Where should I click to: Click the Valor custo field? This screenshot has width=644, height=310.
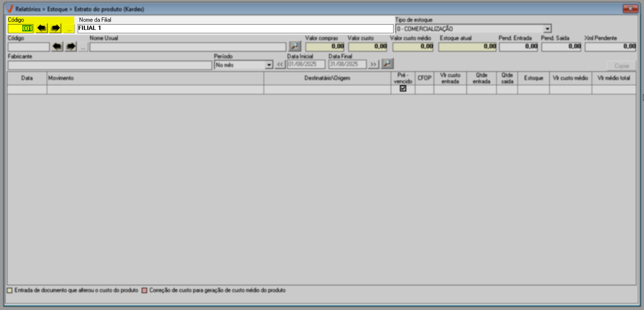pos(368,47)
